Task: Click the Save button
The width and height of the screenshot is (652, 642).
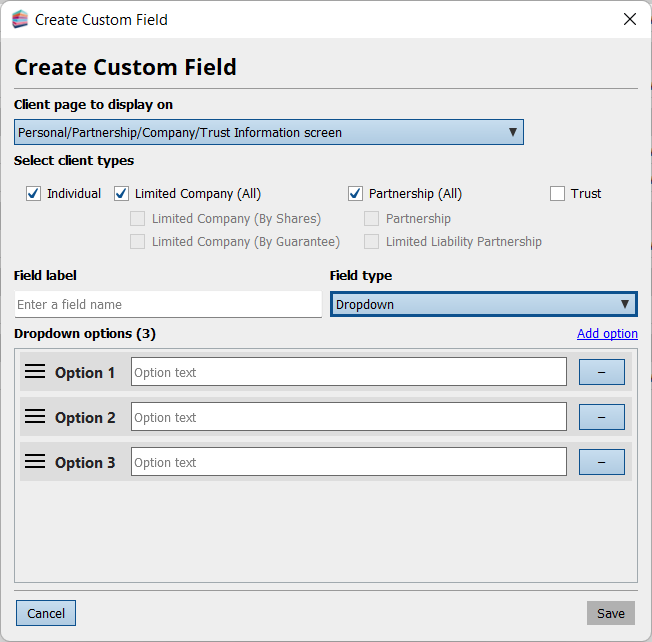Action: 610,613
